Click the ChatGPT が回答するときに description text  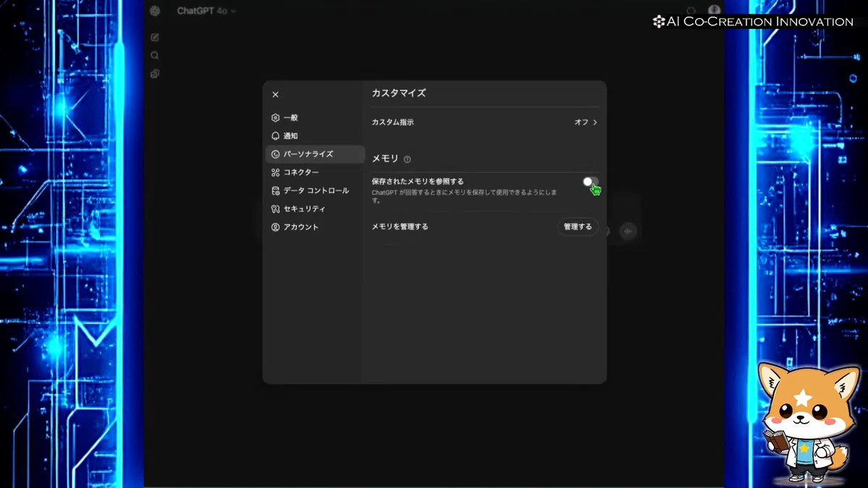point(464,196)
